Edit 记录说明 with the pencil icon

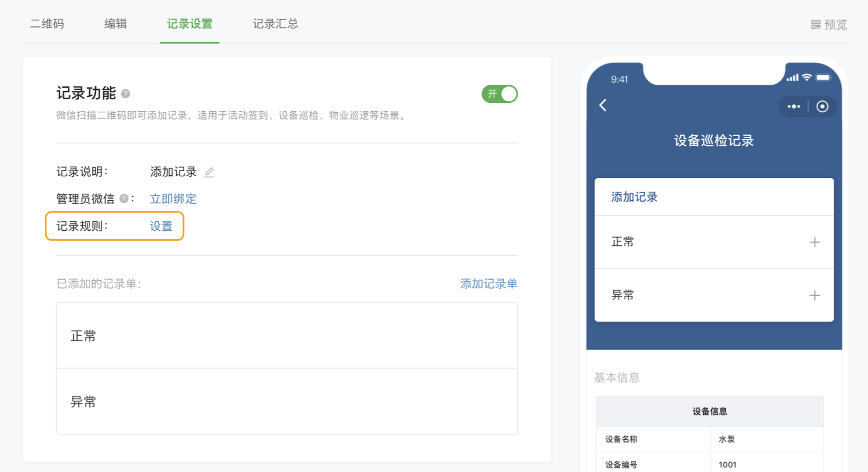coord(209,172)
